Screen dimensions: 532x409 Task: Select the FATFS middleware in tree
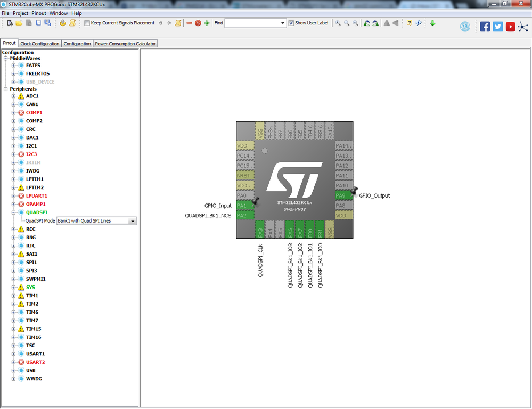(x=33, y=65)
